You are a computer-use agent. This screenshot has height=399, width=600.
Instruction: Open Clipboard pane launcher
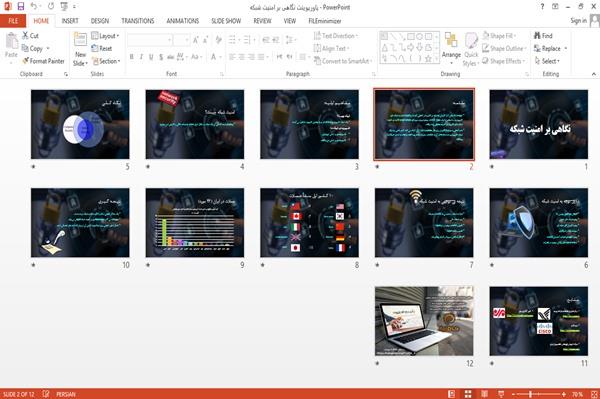click(x=66, y=74)
